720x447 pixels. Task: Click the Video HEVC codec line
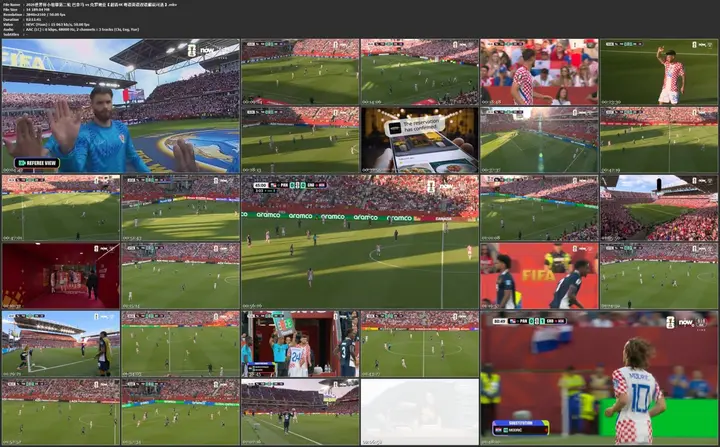tap(46, 24)
